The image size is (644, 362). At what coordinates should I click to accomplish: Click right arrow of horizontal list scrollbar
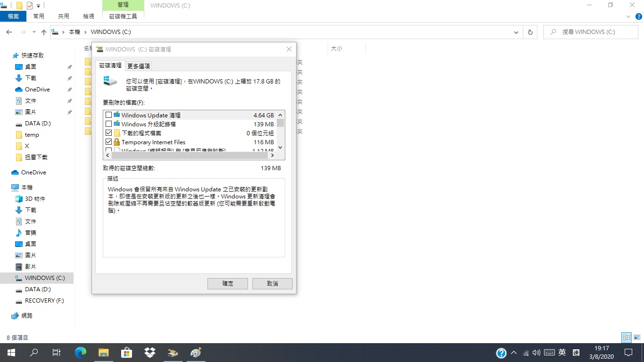tap(272, 155)
